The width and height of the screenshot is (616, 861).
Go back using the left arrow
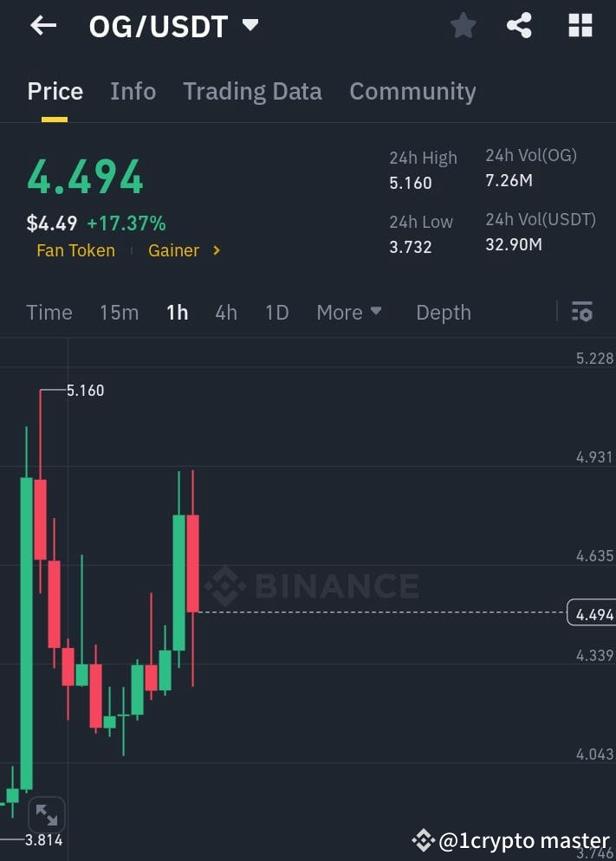[x=43, y=25]
